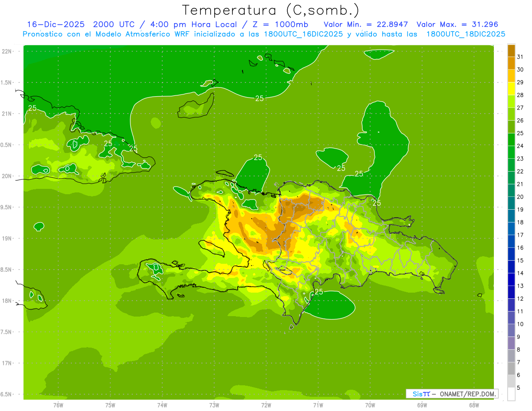Click the '8.5N' latitude axis label
Screen dimensions: 532x411
click(x=7, y=270)
